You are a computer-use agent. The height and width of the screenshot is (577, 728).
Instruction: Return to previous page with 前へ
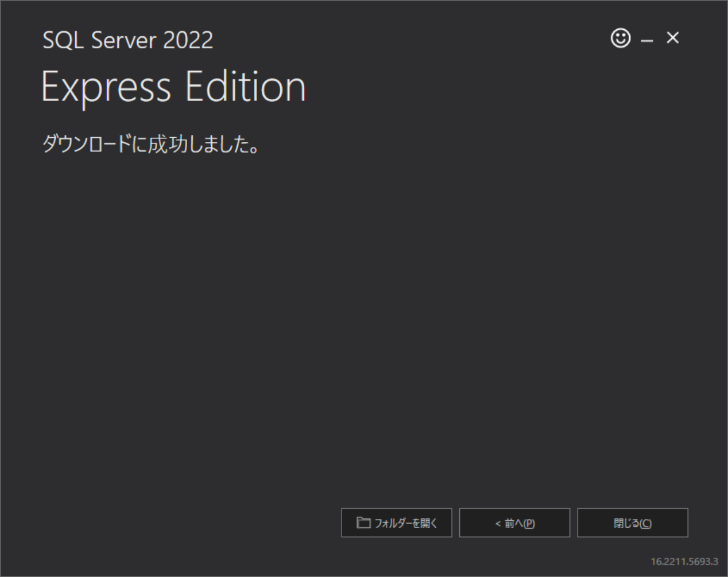514,522
